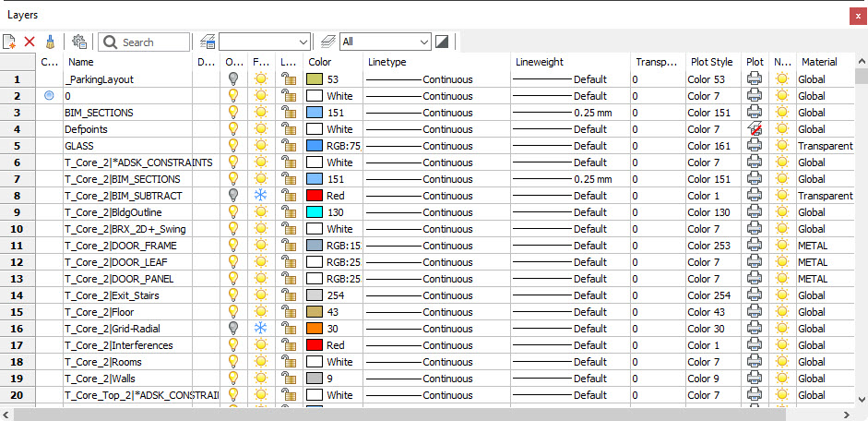The width and height of the screenshot is (868, 421).
Task: Open layer settings gear icon
Action: pos(79,42)
